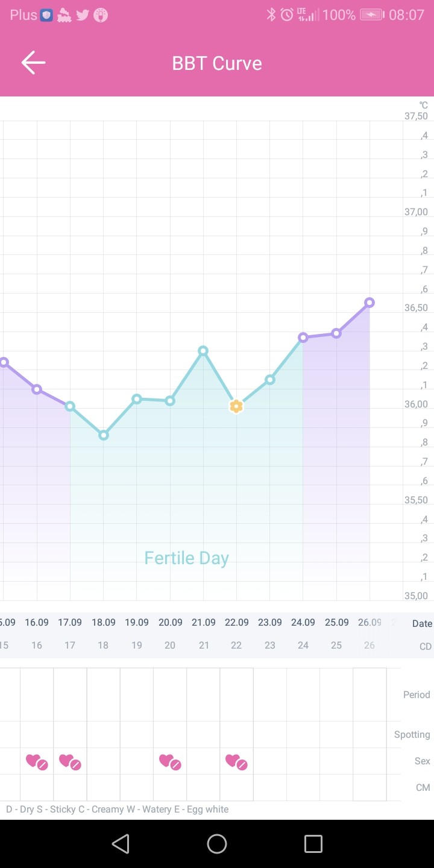434x868 pixels.
Task: Tap the sex heart icon under 22.09
Action: (x=236, y=762)
